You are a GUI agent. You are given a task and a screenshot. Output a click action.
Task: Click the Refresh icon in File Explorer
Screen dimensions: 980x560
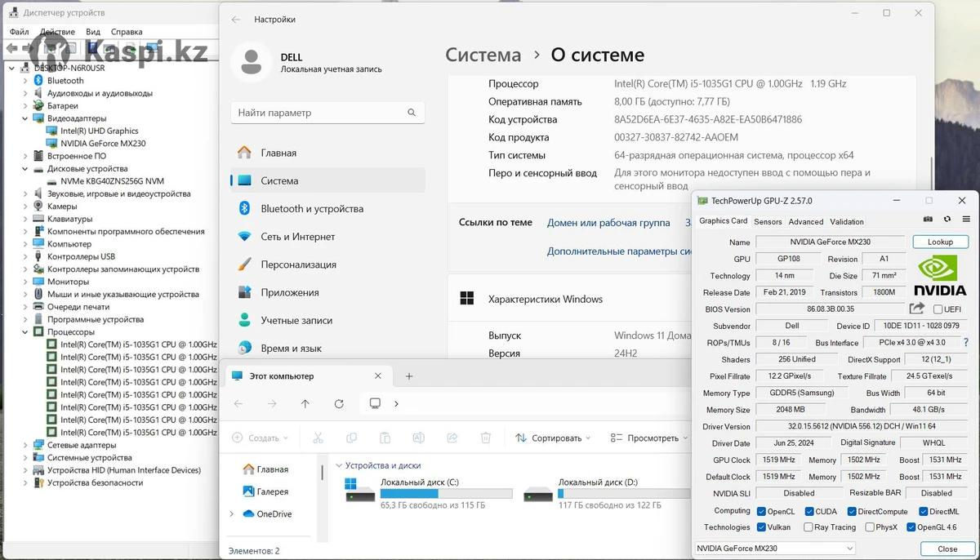tap(339, 403)
